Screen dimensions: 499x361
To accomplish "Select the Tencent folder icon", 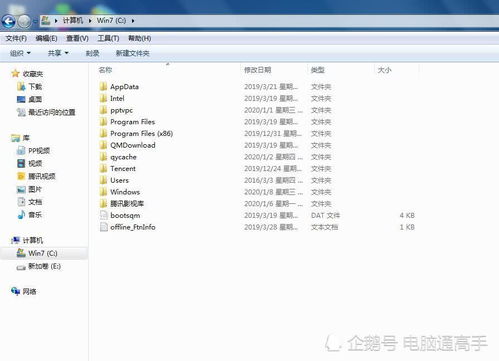I will point(103,168).
